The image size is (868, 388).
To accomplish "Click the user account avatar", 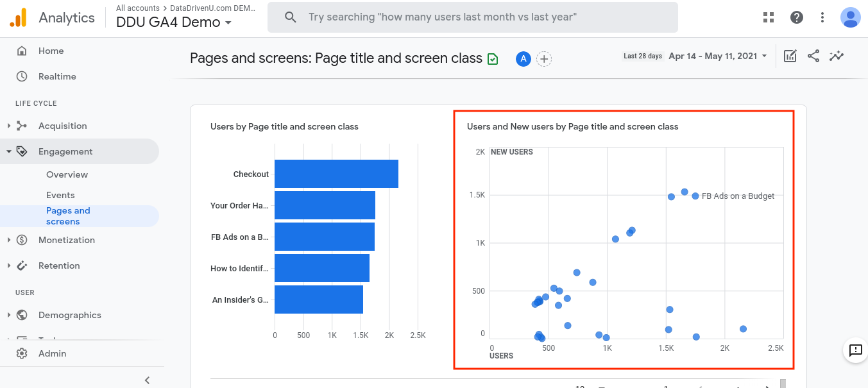I will tap(851, 17).
